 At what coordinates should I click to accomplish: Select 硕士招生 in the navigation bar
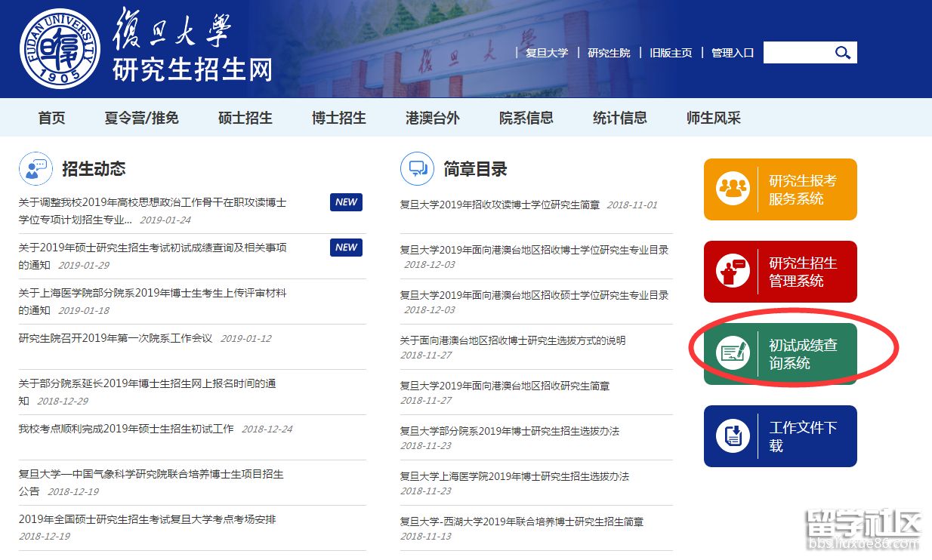point(245,118)
